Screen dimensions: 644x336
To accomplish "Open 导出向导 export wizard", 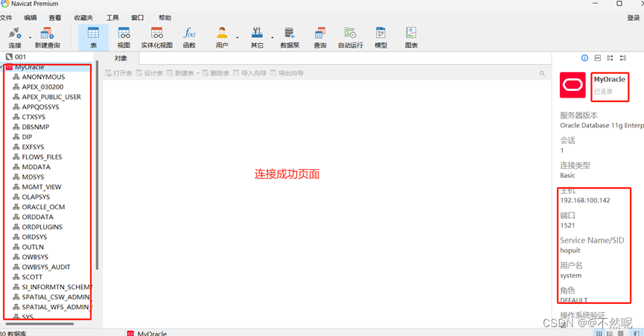I will click(x=287, y=73).
